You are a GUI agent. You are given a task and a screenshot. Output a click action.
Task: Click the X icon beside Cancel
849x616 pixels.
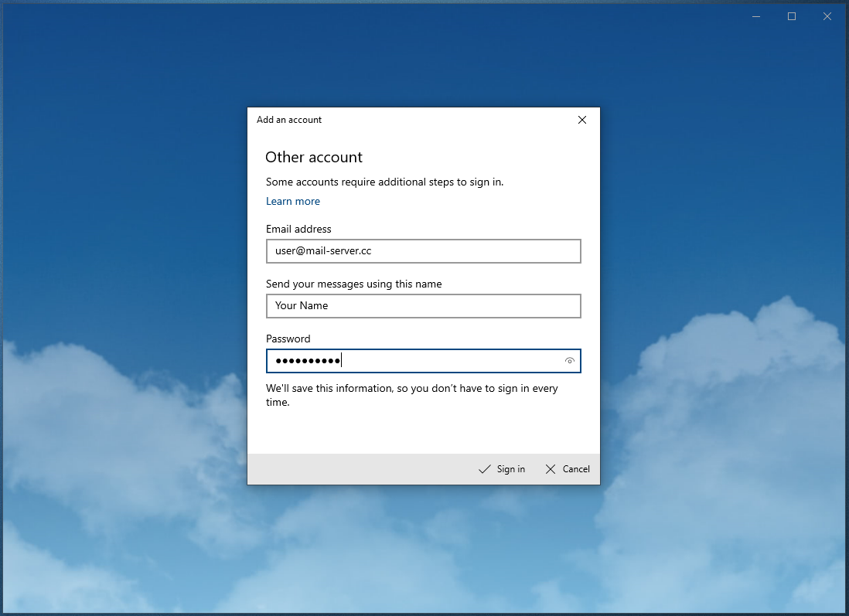tap(551, 469)
